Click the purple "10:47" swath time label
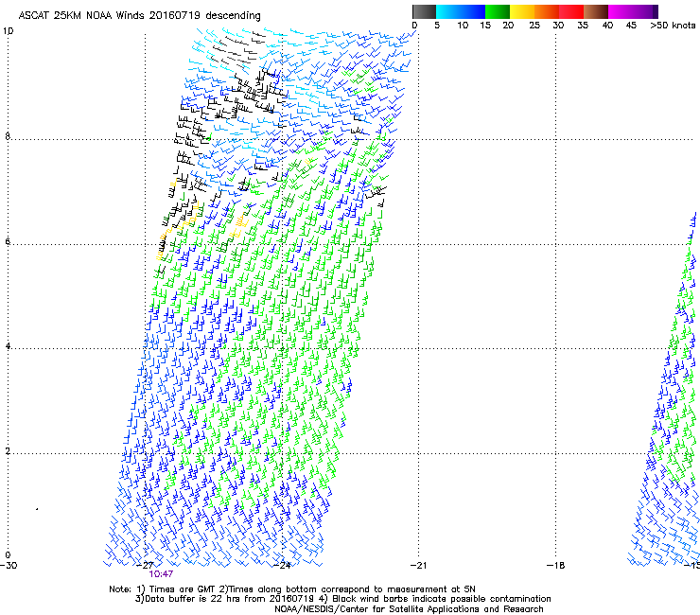Screen dimensions: 700x615 coord(161,574)
